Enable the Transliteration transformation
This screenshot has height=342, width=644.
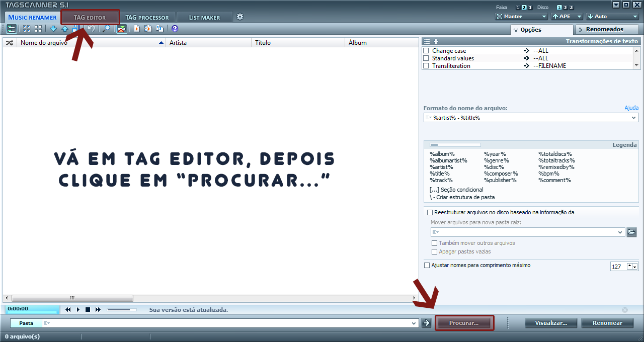pyautogui.click(x=426, y=66)
